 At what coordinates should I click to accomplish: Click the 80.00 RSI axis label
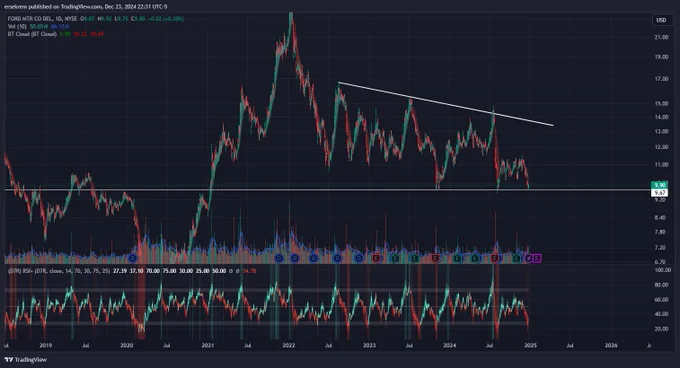click(x=661, y=285)
